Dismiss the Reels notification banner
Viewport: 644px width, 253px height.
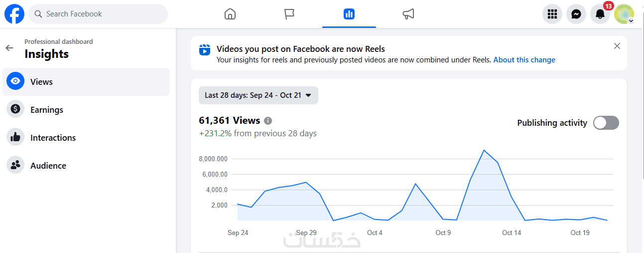click(617, 46)
